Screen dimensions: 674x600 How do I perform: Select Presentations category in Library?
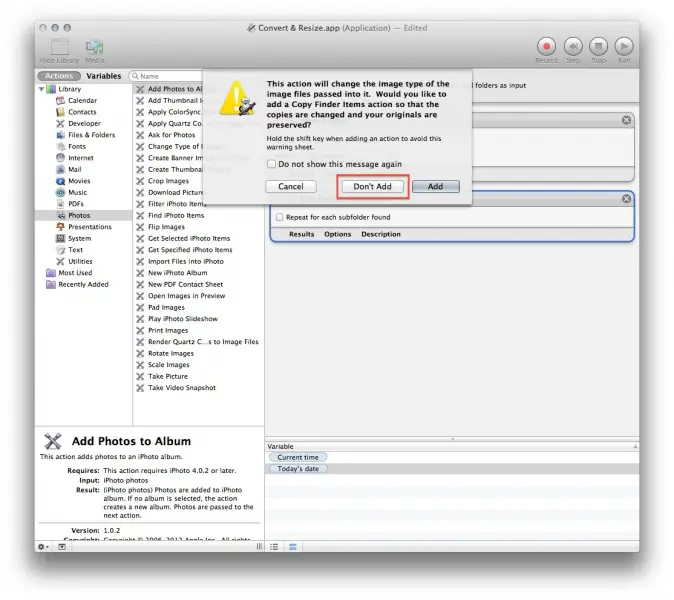coord(90,227)
